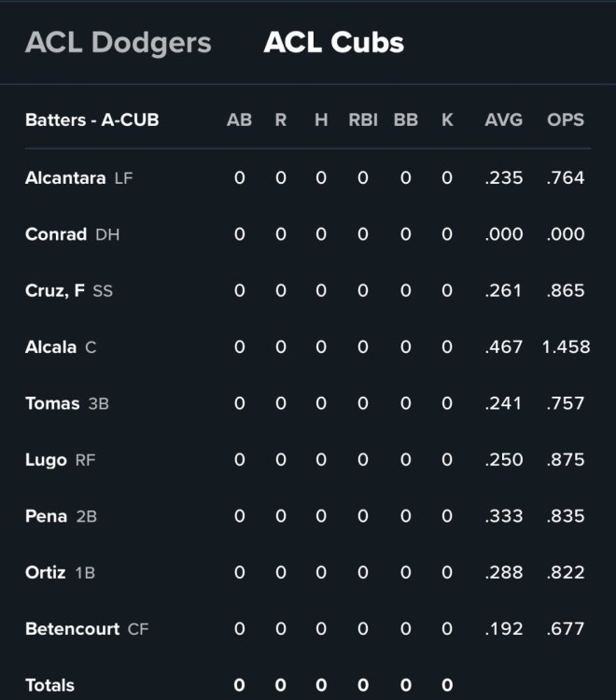
Task: Switch to the ACL Dodgers tab
Action: [119, 43]
